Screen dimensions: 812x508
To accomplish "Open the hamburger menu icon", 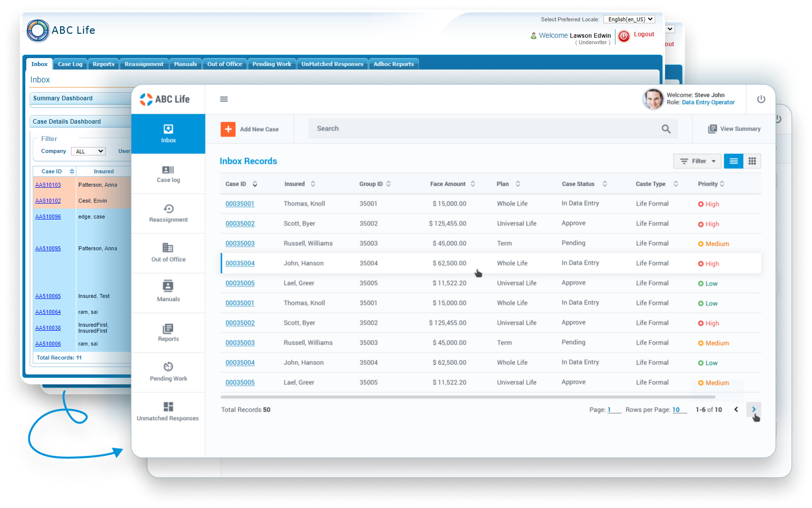I will pyautogui.click(x=224, y=99).
